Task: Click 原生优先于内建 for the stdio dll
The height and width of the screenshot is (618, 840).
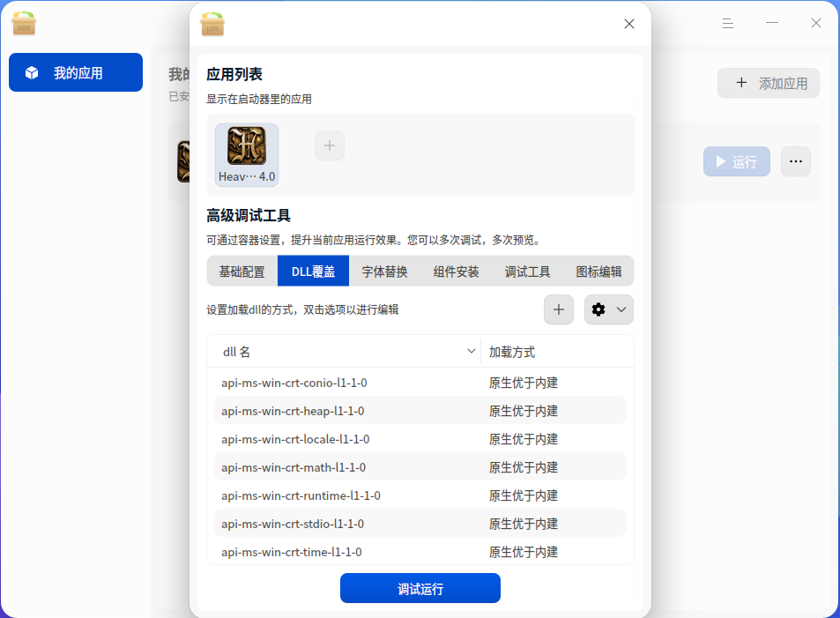Action: pos(524,524)
